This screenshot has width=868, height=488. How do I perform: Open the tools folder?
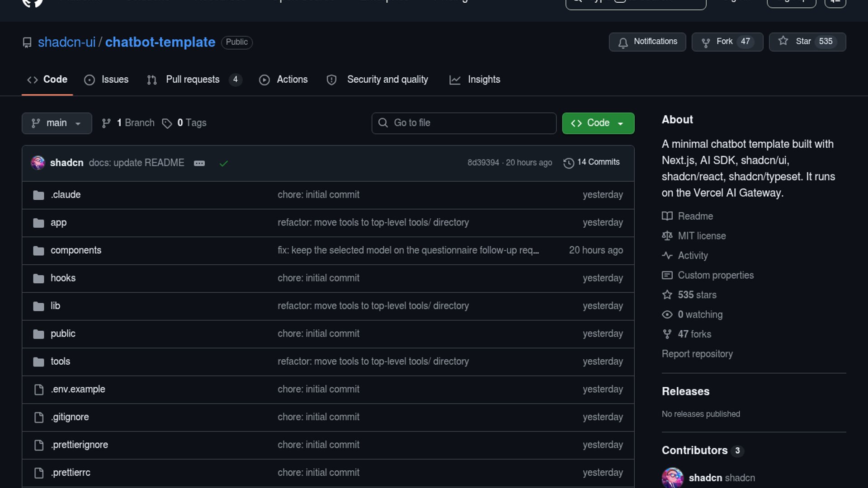click(x=60, y=361)
